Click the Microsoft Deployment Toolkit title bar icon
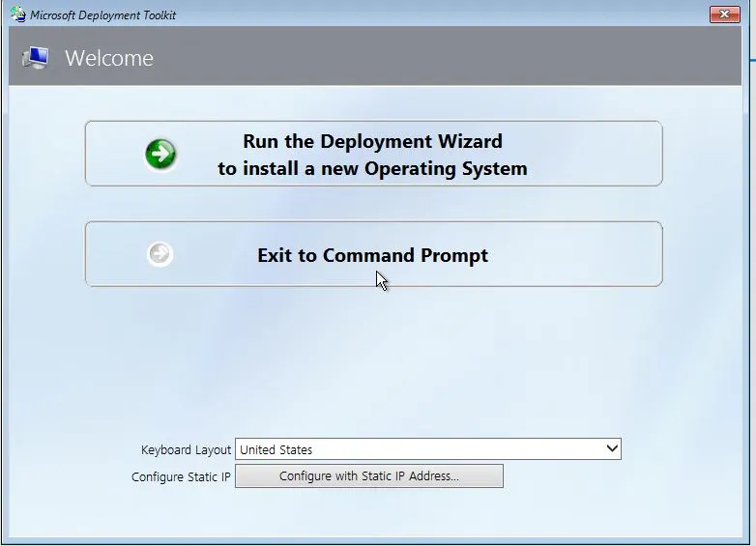 17,14
